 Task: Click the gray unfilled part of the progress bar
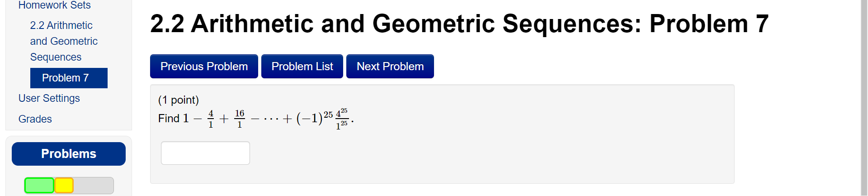pos(94,186)
